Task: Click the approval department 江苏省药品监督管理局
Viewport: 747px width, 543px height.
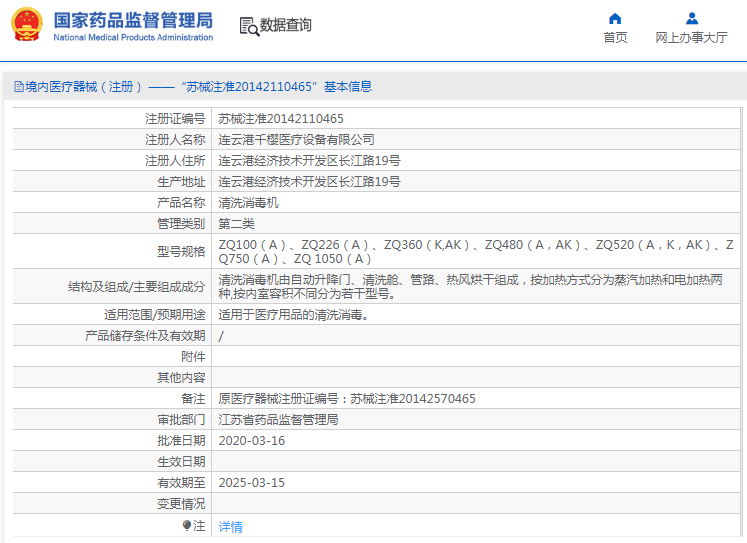Action: [x=278, y=420]
